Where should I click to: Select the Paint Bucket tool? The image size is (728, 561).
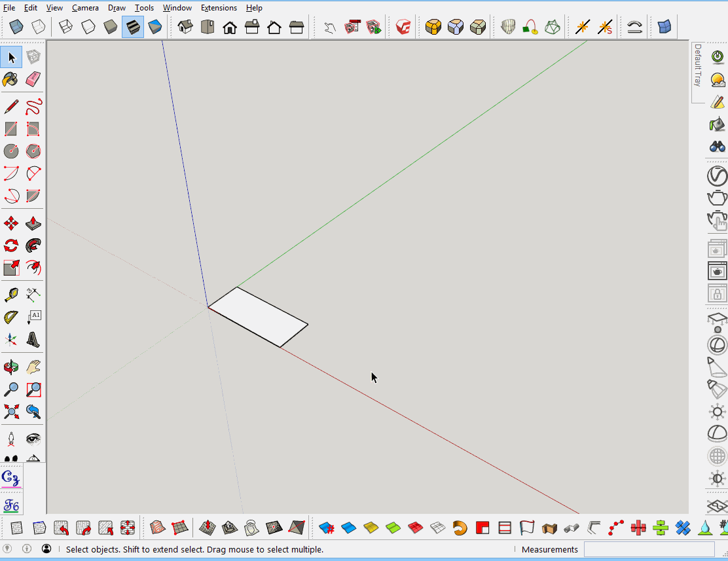(x=10, y=79)
